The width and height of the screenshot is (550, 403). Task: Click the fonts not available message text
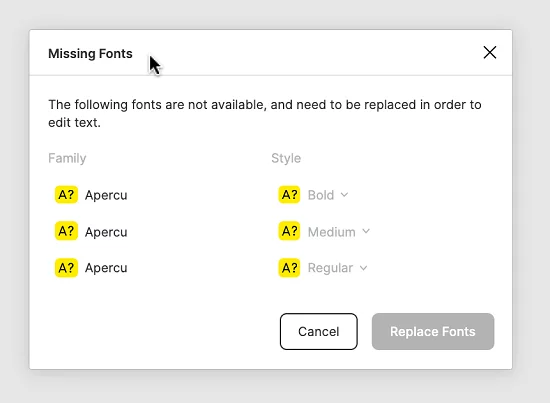pyautogui.click(x=264, y=114)
